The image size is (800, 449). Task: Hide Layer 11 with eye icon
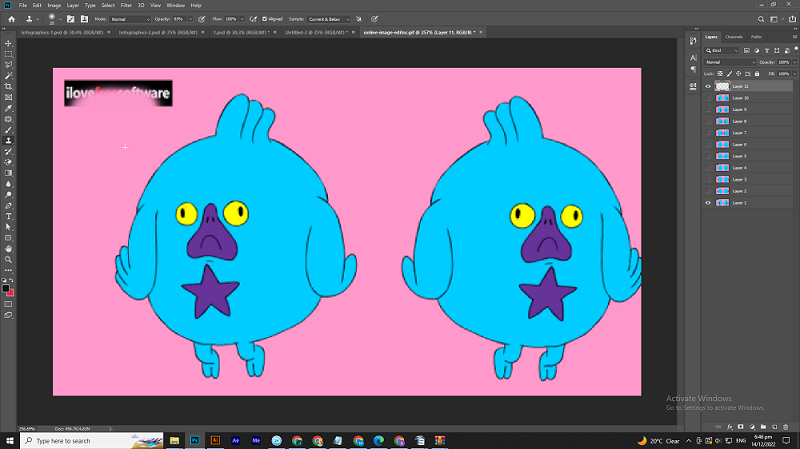click(x=708, y=86)
